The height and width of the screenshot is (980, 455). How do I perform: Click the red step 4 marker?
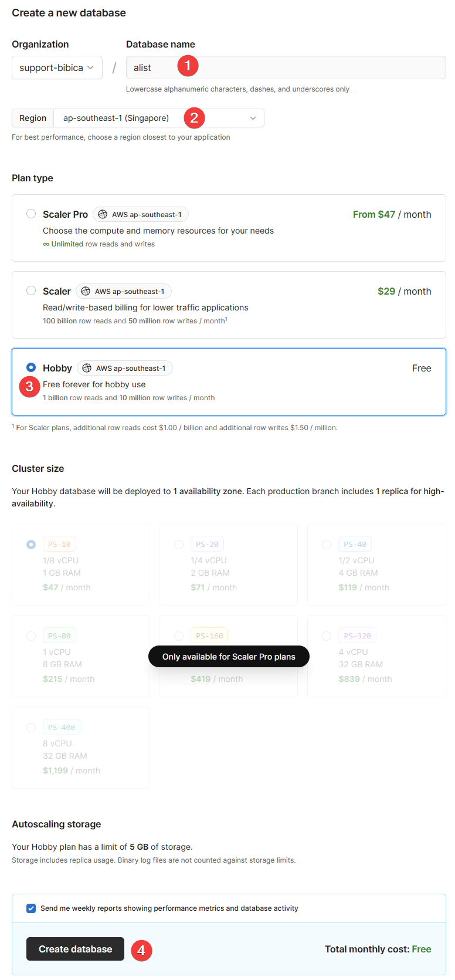point(141,949)
